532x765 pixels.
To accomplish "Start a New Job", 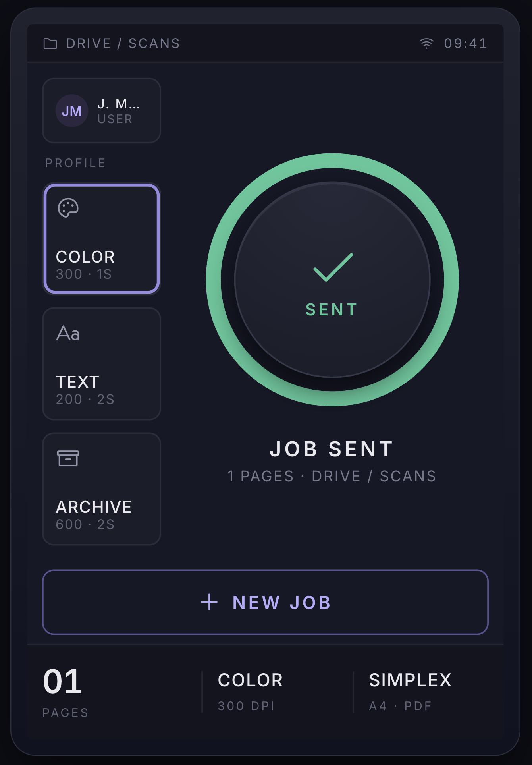I will [265, 602].
